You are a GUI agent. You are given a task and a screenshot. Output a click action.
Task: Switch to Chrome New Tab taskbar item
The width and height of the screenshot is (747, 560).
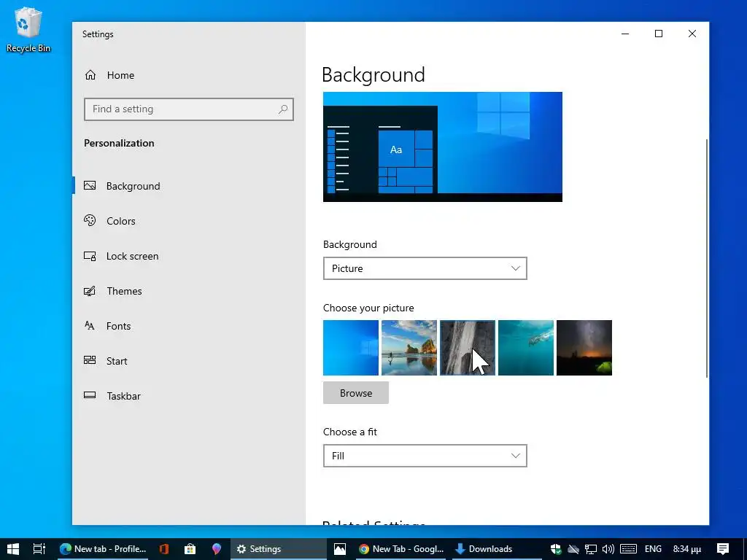coord(401,549)
